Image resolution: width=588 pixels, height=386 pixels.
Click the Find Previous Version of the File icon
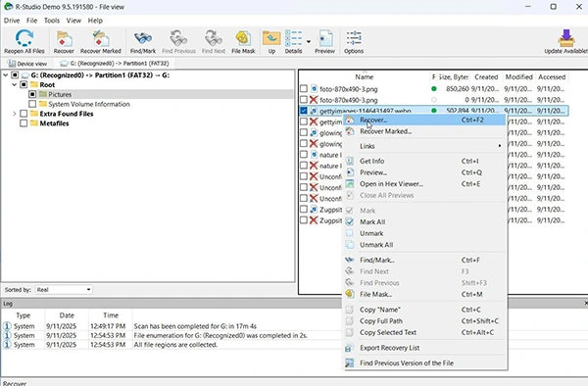(x=350, y=362)
